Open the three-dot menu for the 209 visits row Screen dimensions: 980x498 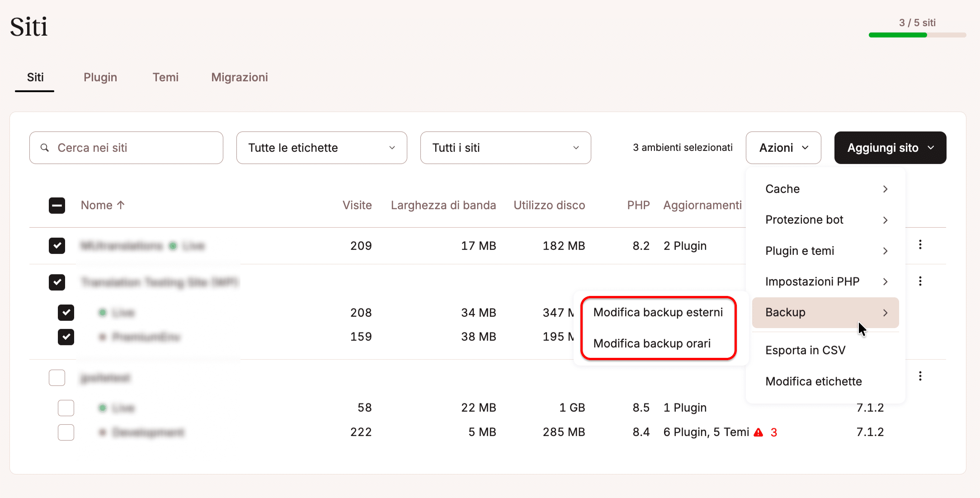coord(920,245)
